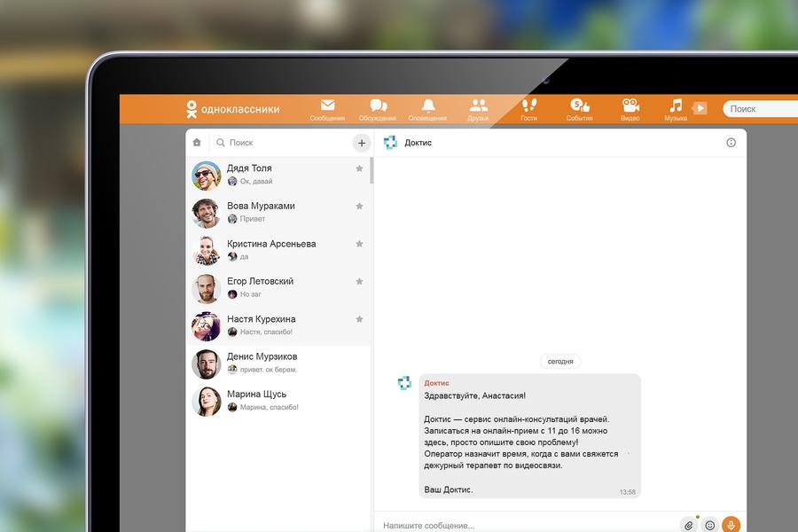Toggle favorite star for Дядя Толя
Screen dimensions: 798x532
click(x=359, y=168)
